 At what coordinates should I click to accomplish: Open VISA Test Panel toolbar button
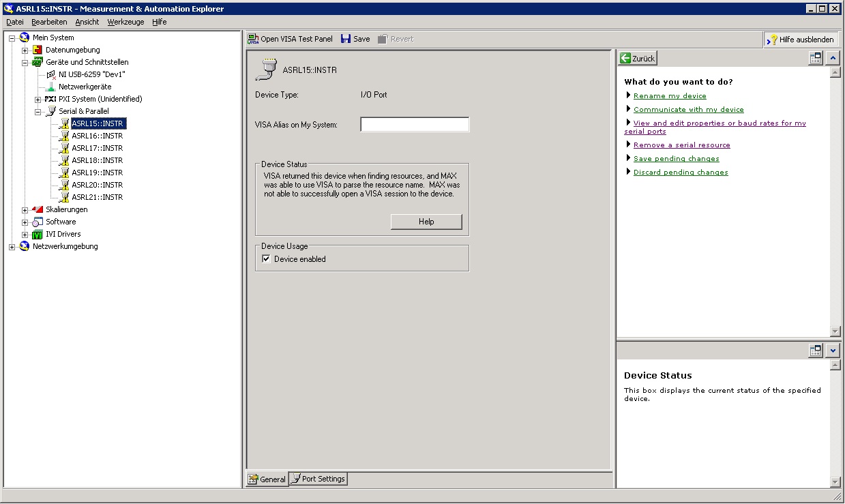291,39
